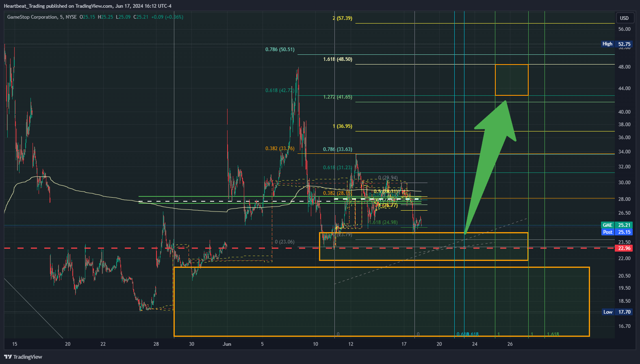Click the 16.70 price axis tick
Viewport: 640px width, 364px height.
[x=624, y=326]
